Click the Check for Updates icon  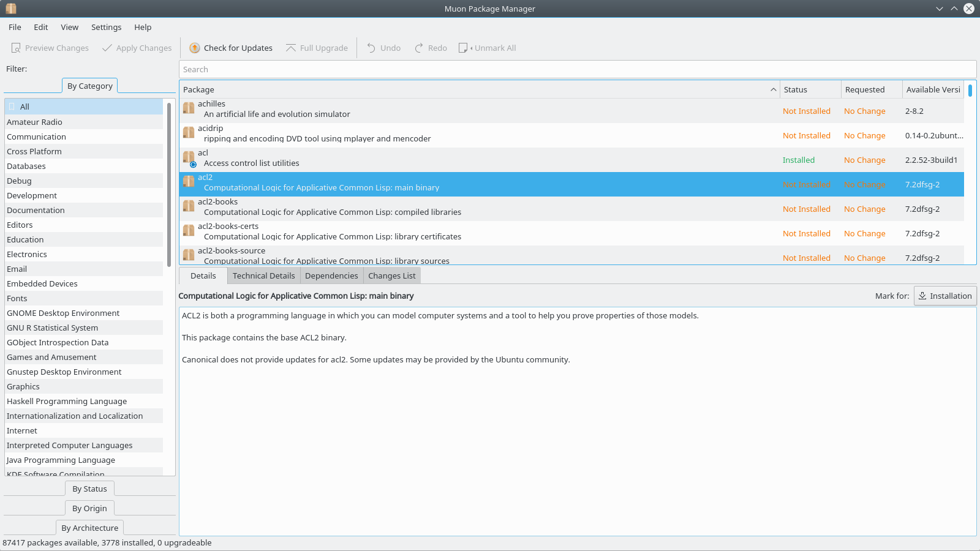(x=195, y=48)
